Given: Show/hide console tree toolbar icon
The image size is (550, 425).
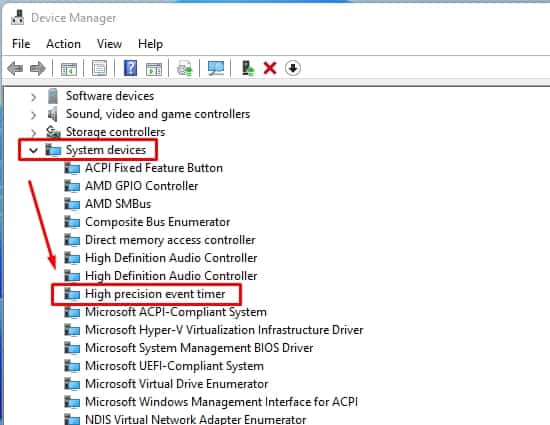Looking at the screenshot, I should (68, 68).
